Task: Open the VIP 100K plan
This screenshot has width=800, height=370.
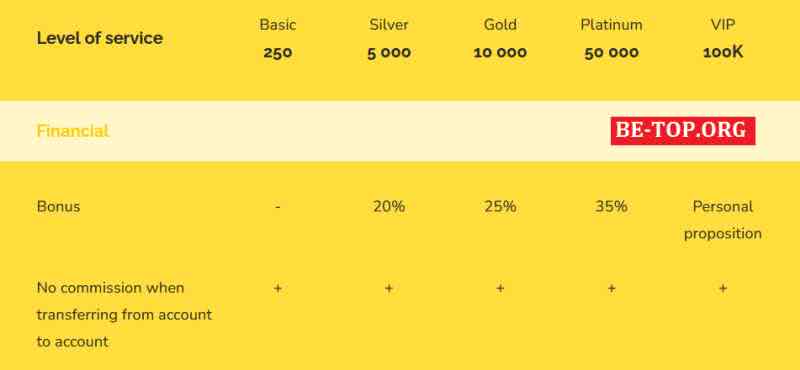Action: coord(723,38)
